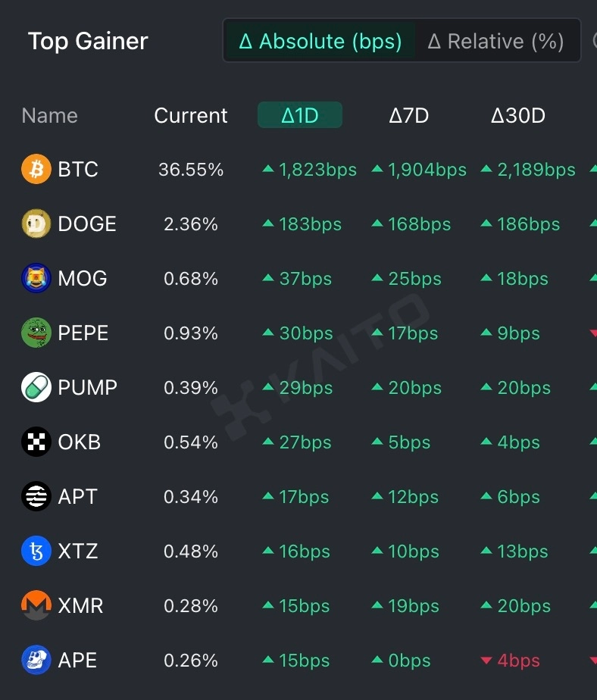Viewport: 597px width, 700px height.
Task: Click the Name column header
Action: pos(50,115)
